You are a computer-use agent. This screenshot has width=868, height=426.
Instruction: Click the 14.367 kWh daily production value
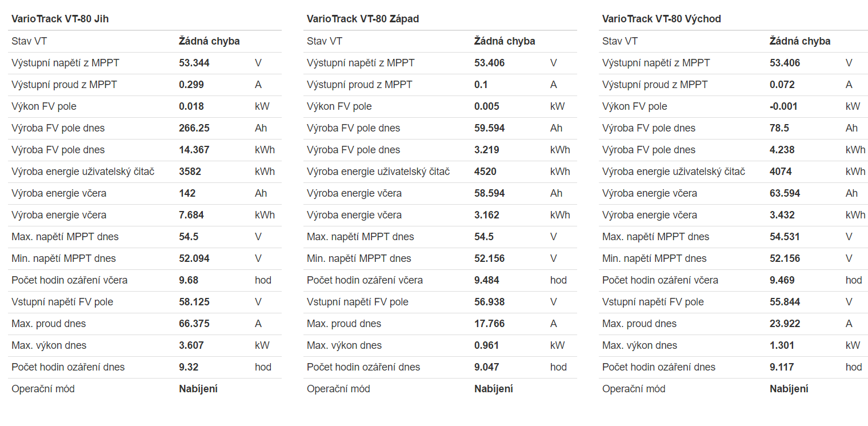click(x=194, y=150)
